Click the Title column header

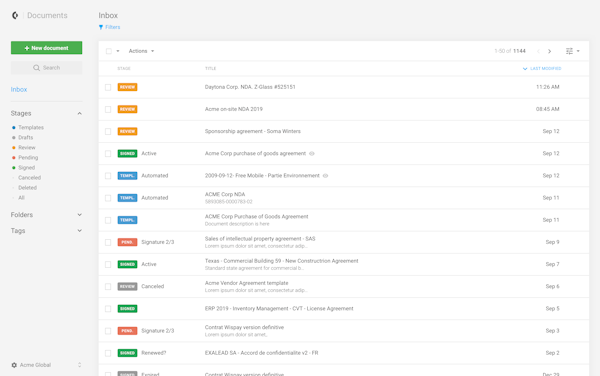(210, 69)
